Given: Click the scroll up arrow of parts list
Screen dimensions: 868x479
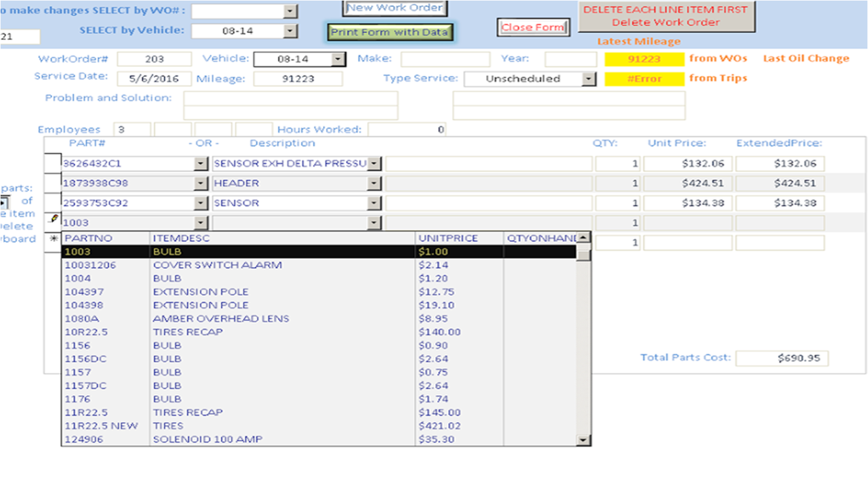Looking at the screenshot, I should [584, 237].
